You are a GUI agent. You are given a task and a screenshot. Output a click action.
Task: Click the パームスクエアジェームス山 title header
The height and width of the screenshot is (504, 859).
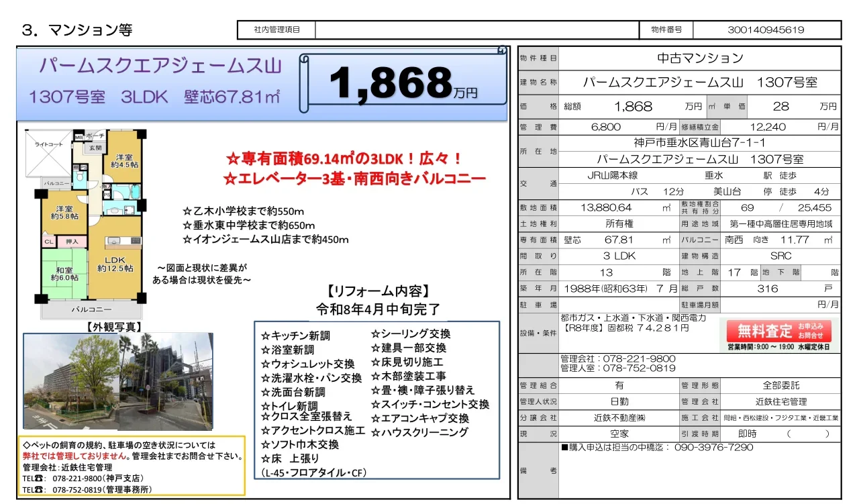[160, 65]
